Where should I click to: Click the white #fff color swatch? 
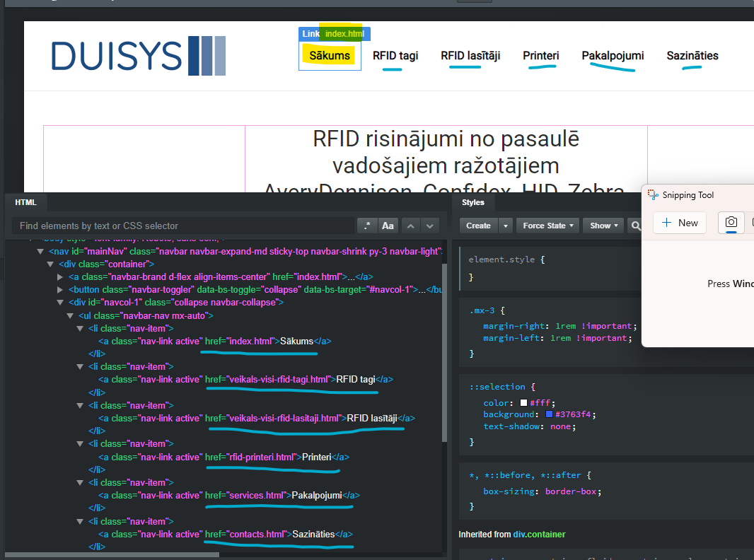[523, 403]
